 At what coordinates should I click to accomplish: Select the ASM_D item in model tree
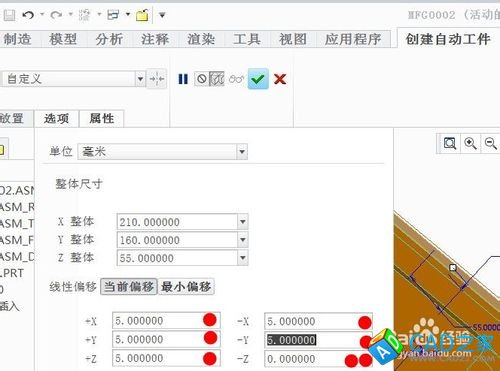(17, 257)
